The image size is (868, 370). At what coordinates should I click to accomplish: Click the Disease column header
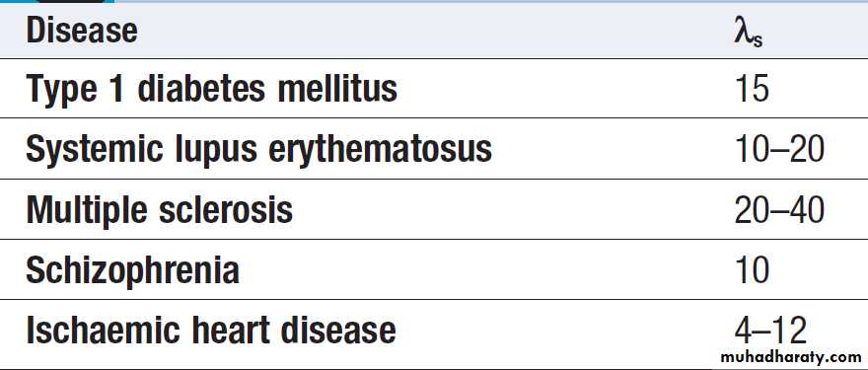pos(81,31)
